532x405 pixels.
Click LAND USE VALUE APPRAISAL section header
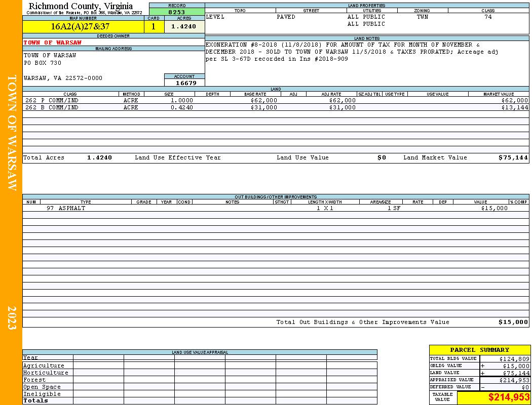point(200,352)
